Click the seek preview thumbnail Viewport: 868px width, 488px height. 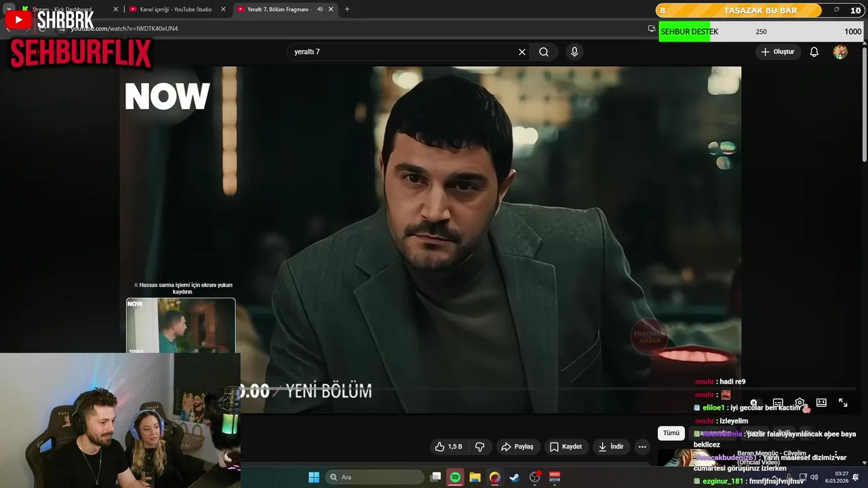coord(180,325)
